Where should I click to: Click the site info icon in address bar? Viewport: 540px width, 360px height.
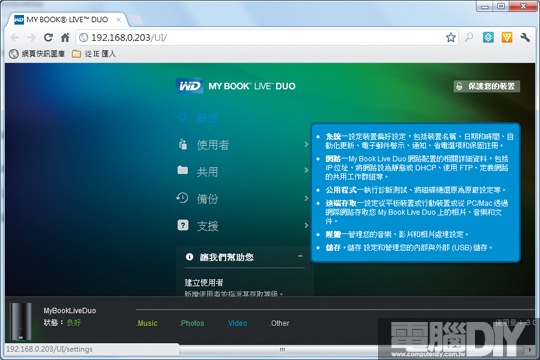coord(84,37)
